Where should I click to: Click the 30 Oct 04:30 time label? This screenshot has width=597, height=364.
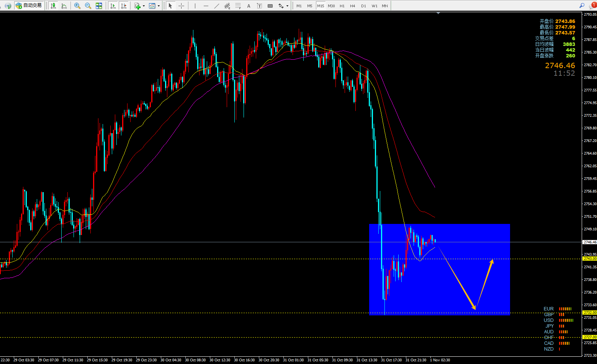tap(171, 360)
